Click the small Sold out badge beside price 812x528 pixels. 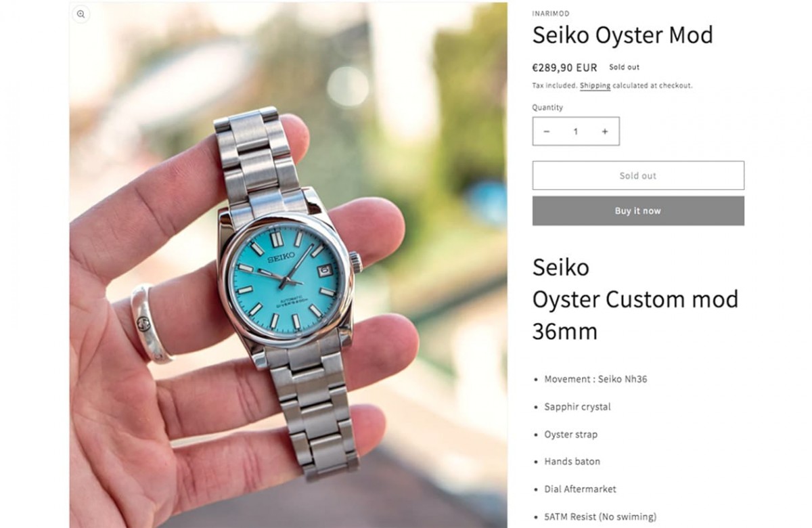624,67
